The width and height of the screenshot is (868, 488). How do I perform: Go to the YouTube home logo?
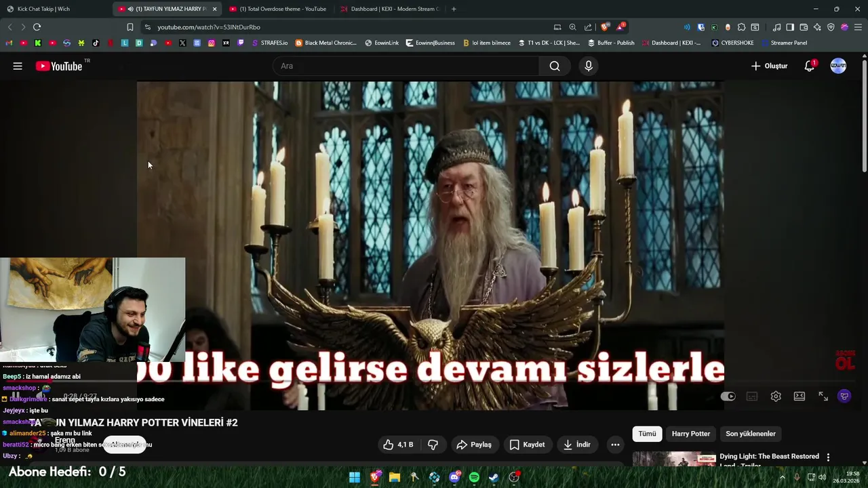tap(58, 66)
